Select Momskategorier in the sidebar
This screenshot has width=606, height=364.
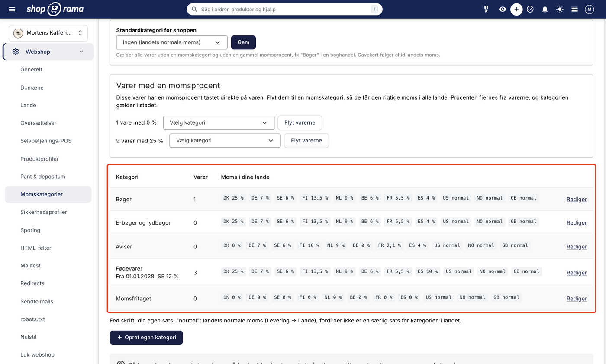coord(48,194)
